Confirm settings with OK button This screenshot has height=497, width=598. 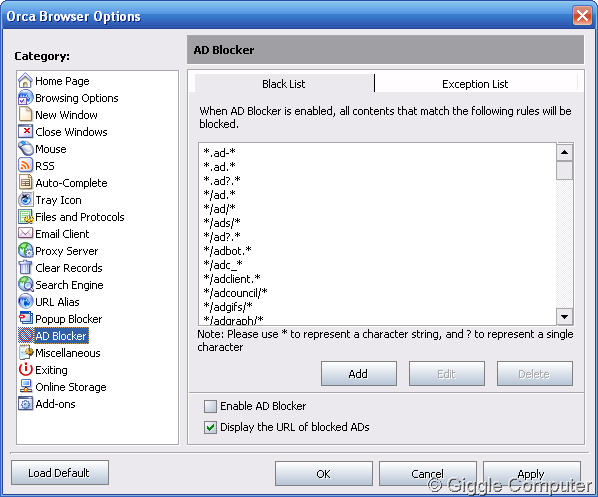(x=324, y=474)
